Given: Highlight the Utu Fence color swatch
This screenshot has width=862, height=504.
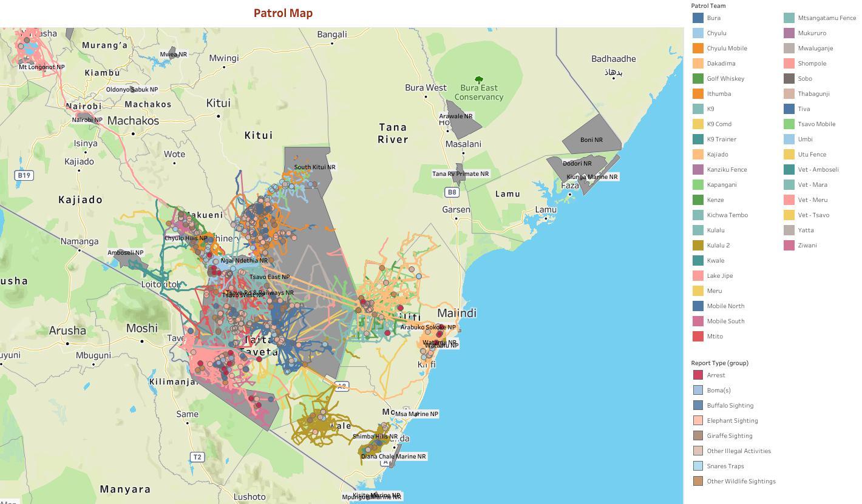Looking at the screenshot, I should tap(789, 155).
